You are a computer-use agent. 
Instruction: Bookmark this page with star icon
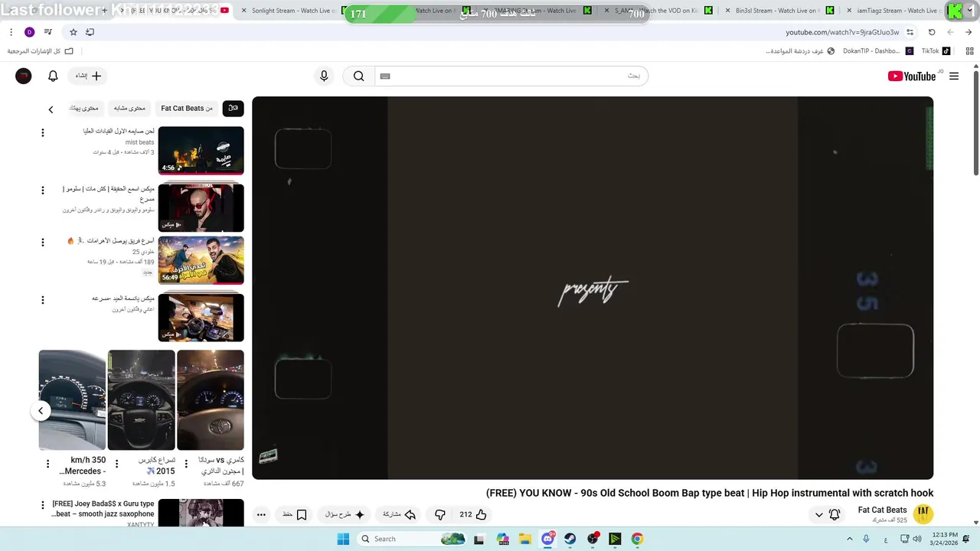click(x=73, y=32)
